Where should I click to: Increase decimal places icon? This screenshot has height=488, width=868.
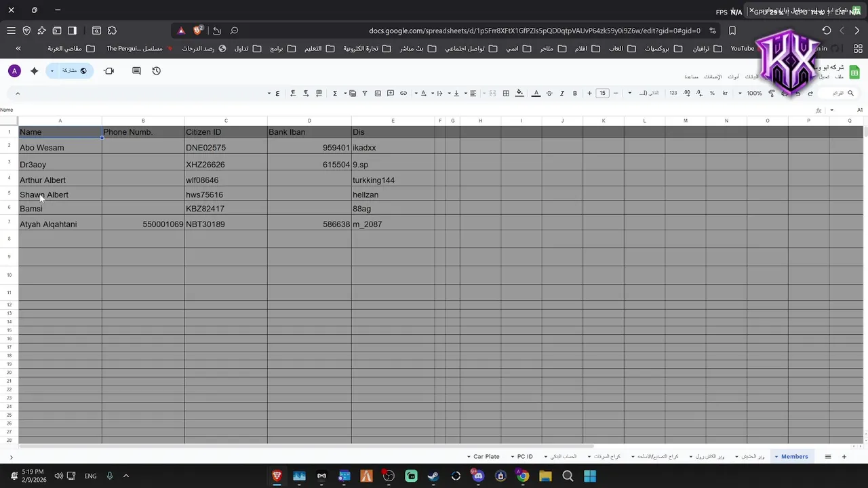click(x=687, y=93)
